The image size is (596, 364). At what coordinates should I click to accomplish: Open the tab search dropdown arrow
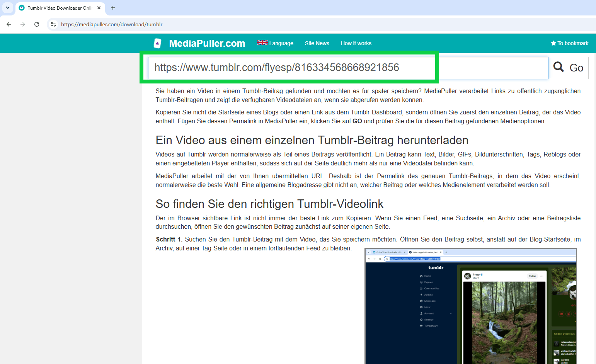(8, 8)
